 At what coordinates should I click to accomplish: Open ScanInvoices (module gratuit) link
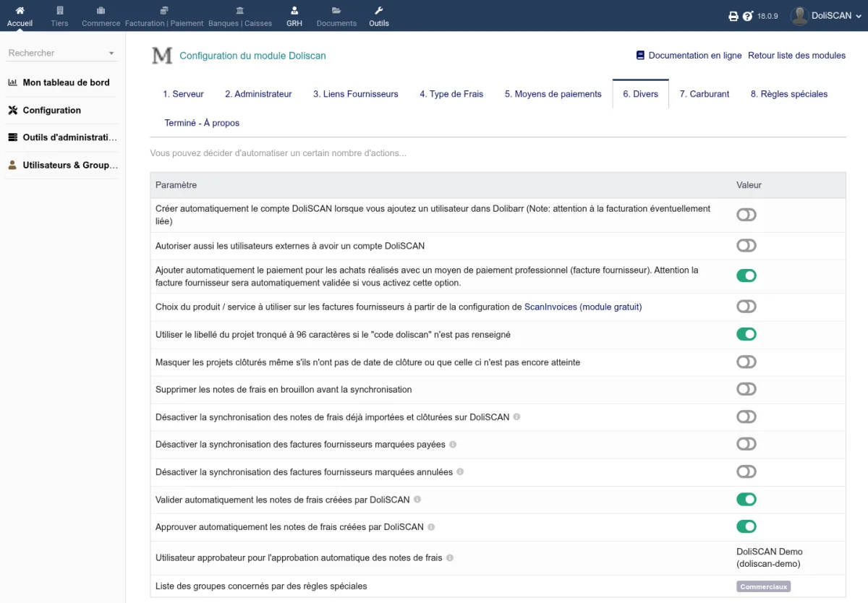pos(583,307)
